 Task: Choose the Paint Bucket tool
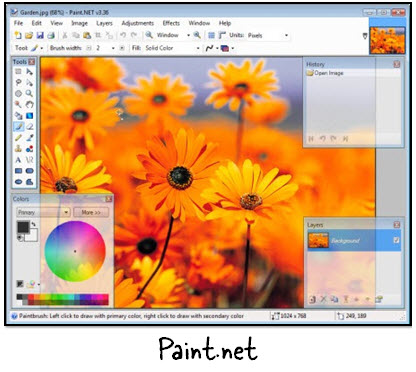(x=18, y=116)
